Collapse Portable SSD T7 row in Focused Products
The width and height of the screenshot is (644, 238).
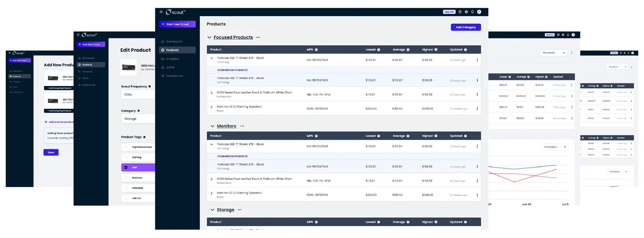(212, 58)
